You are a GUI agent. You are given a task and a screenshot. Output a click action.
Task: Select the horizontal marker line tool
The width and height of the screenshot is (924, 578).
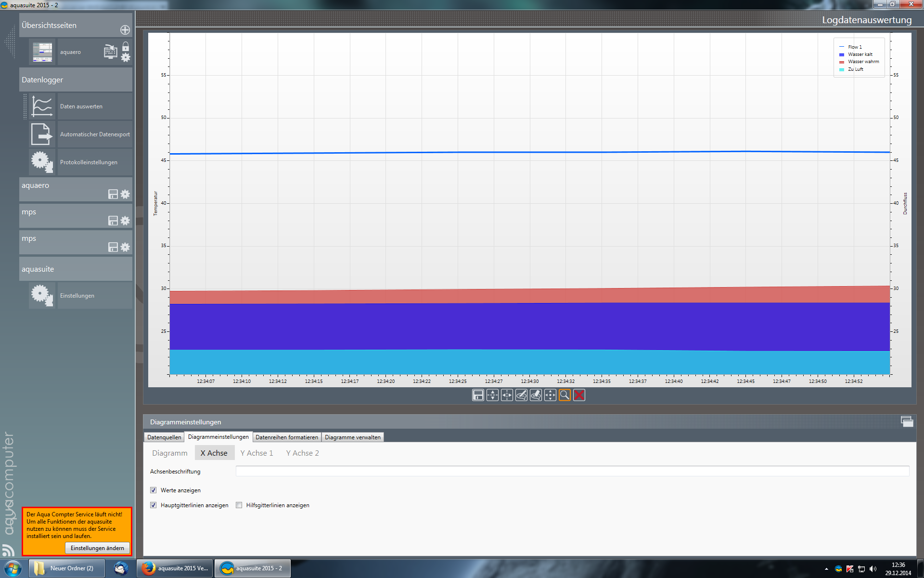click(x=492, y=395)
